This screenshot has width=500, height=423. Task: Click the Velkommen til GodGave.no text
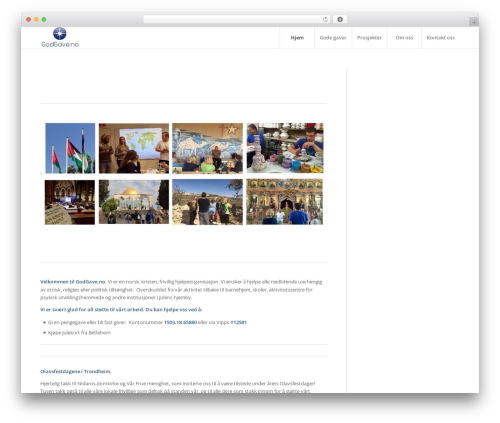73,282
